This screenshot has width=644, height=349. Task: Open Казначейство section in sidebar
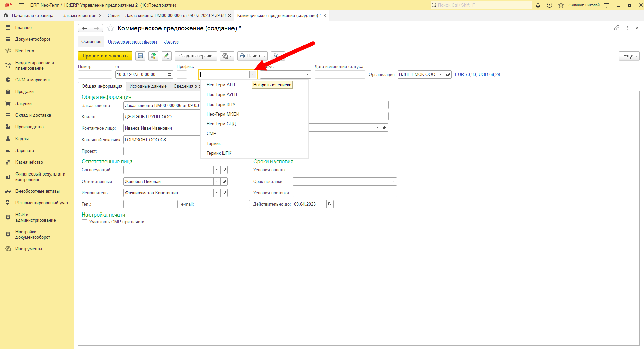(x=29, y=162)
